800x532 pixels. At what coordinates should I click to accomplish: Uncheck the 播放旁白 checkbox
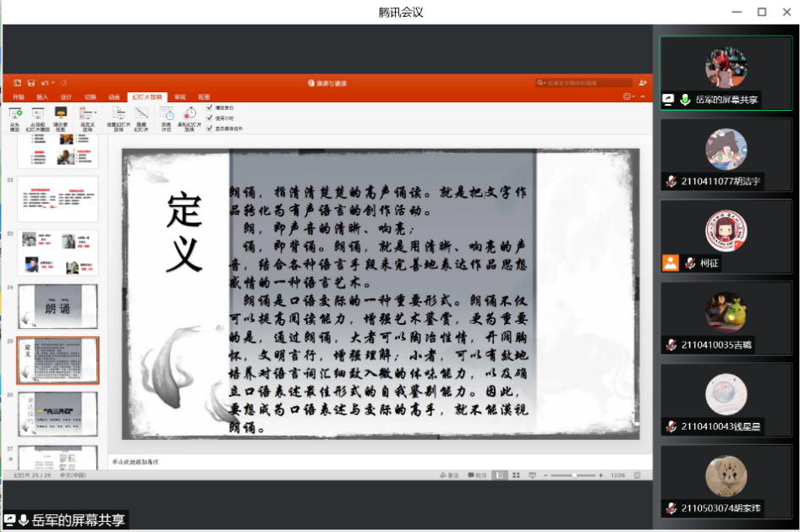tap(210, 107)
